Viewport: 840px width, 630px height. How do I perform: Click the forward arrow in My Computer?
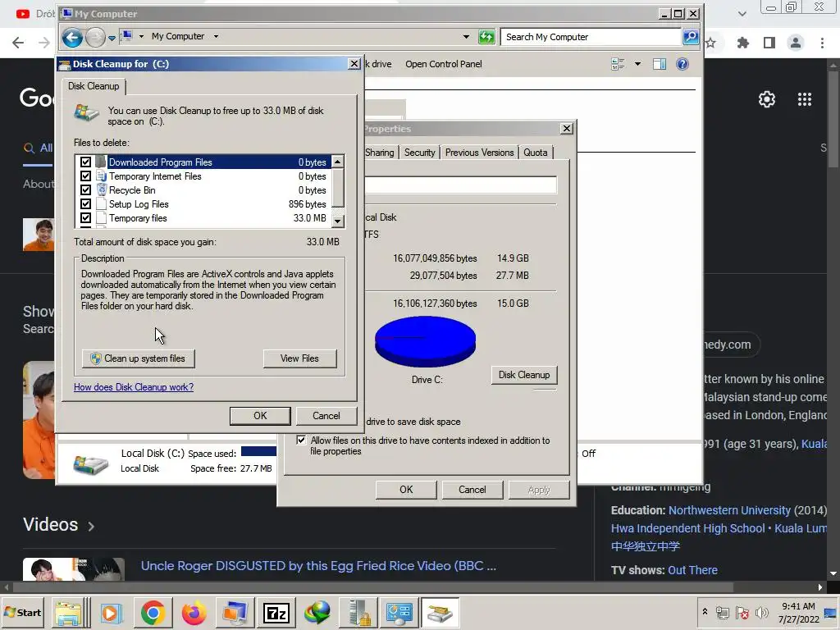(95, 37)
